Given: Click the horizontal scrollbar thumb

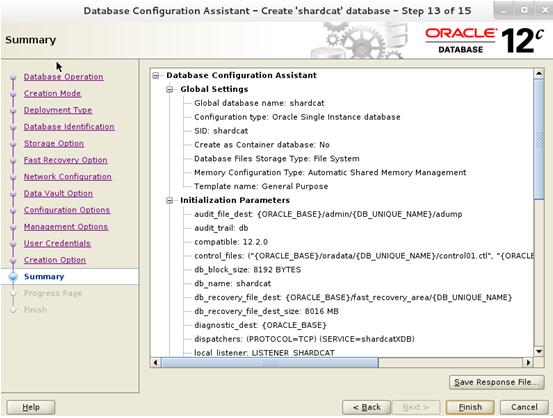Looking at the screenshot, I should click(x=270, y=362).
